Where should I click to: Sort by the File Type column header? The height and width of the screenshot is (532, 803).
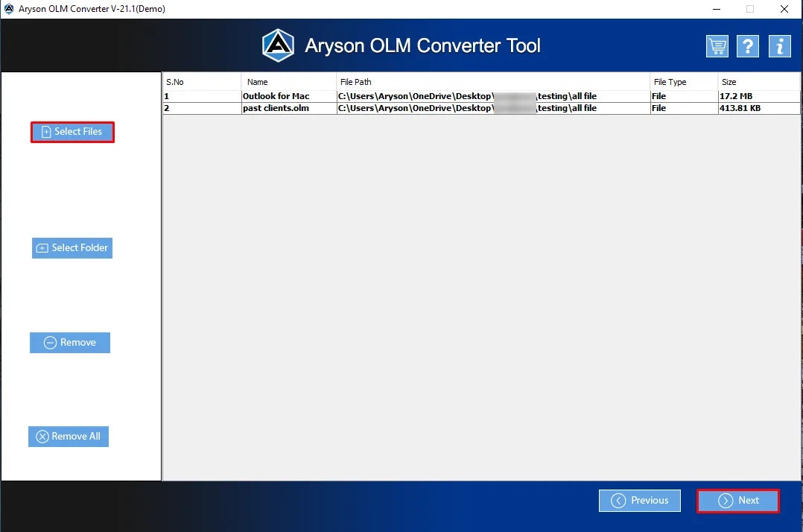coord(684,82)
